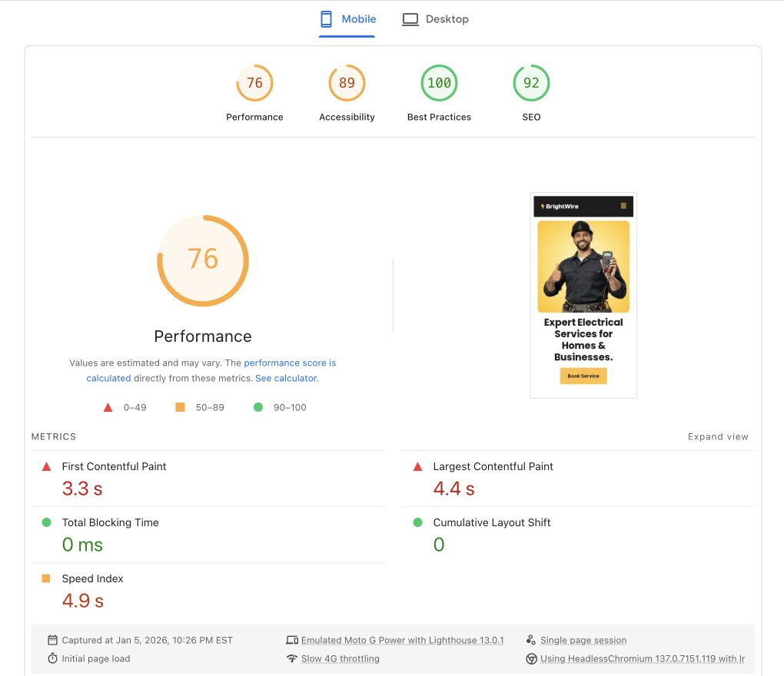Click the network icon beside Slow 4G throttling
The image size is (784, 676).
(x=293, y=658)
